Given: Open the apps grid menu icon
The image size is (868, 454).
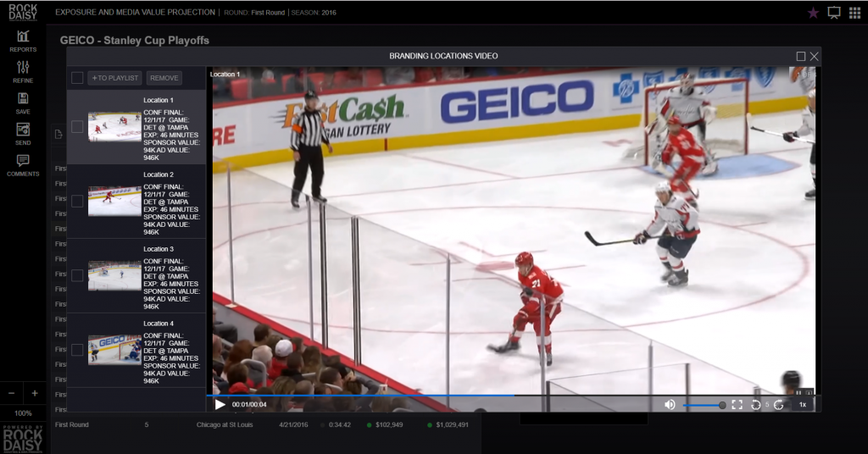Looking at the screenshot, I should pyautogui.click(x=854, y=13).
